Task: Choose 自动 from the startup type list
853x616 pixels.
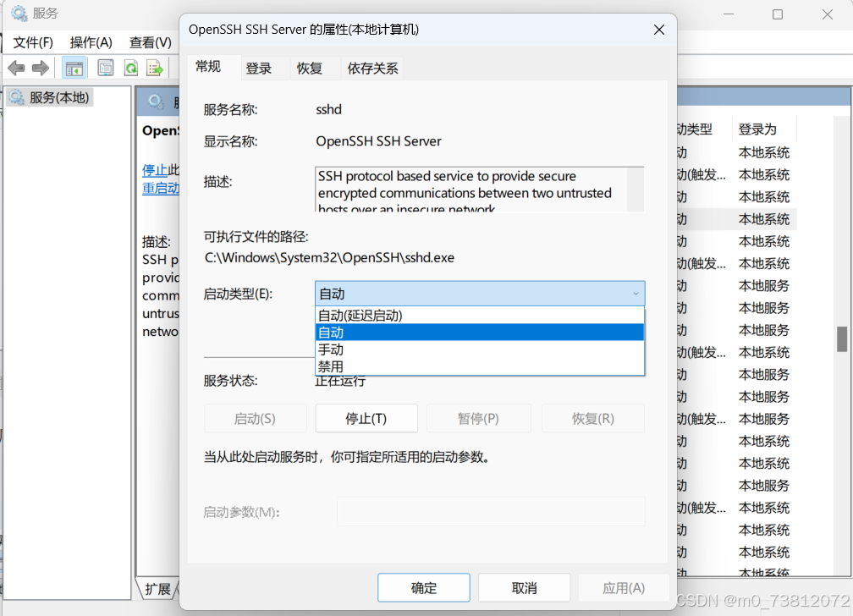Action: 480,333
